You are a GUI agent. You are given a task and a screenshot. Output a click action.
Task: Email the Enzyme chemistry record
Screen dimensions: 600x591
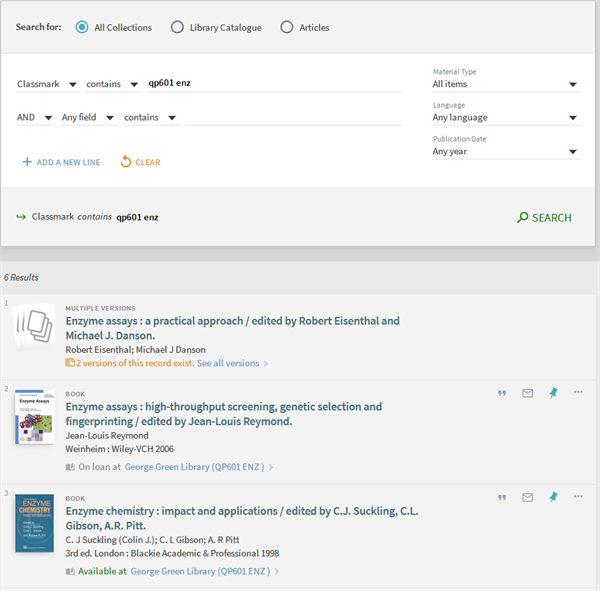[x=527, y=497]
